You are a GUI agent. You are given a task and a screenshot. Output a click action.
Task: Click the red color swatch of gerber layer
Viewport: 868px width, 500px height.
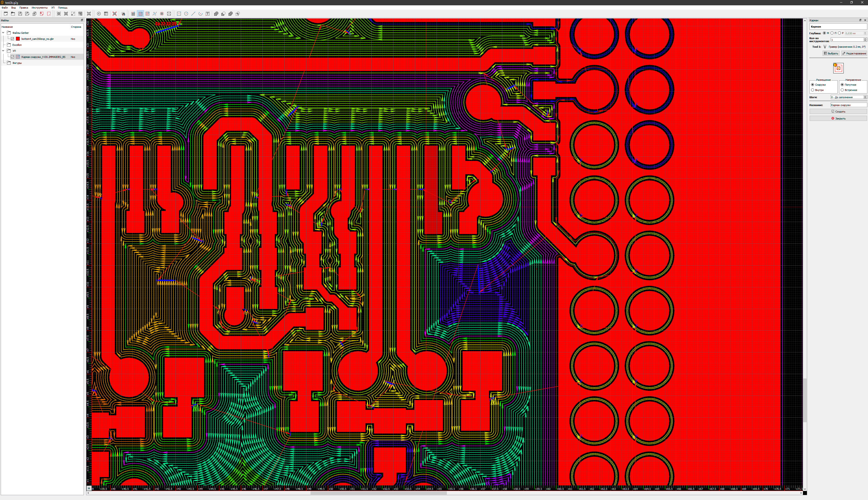click(18, 39)
